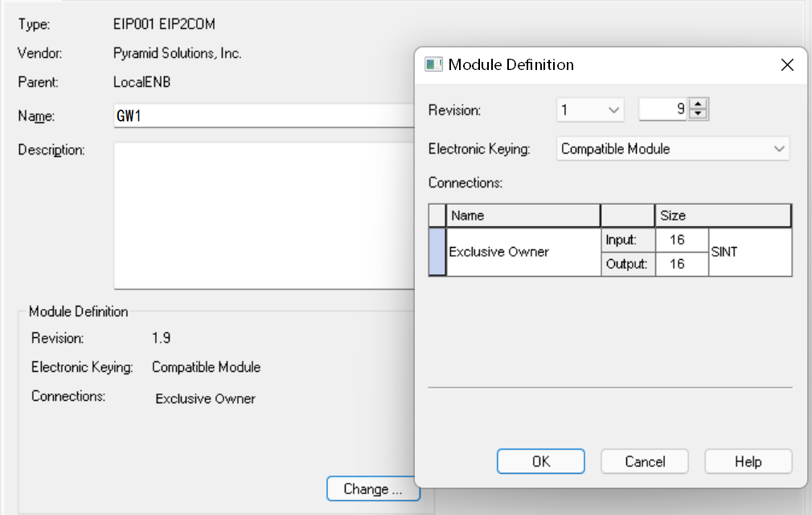The image size is (812, 515).
Task: Click the Module Definition dialog title icon
Action: pos(433,64)
